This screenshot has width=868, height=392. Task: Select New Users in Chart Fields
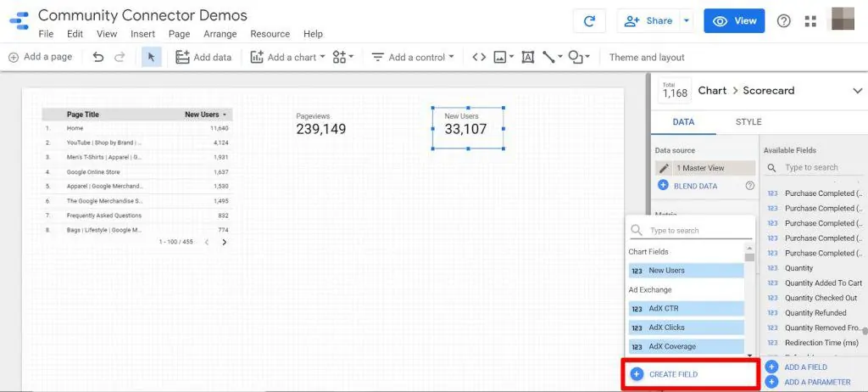(x=687, y=271)
